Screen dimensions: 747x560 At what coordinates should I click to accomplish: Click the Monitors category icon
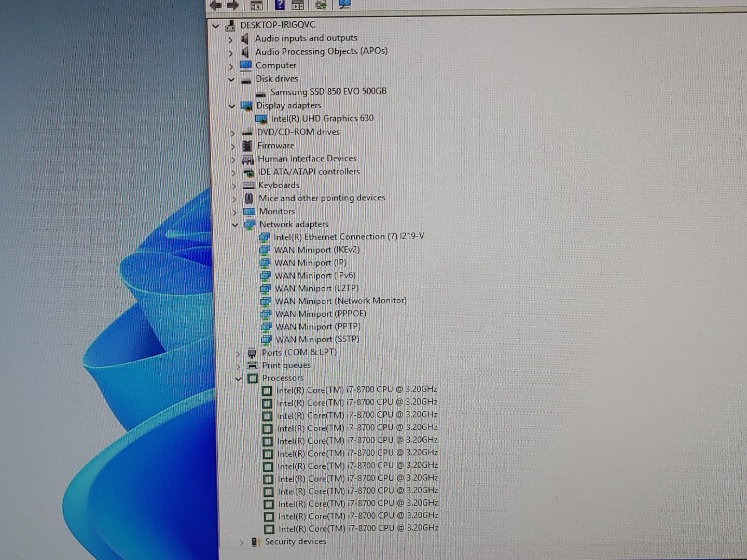click(x=250, y=212)
